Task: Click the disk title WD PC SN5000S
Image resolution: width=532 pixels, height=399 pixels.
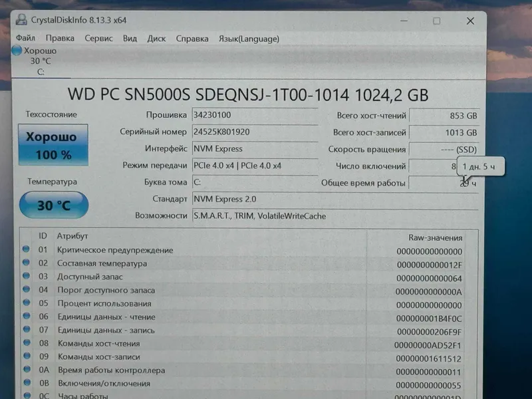Action: (248, 94)
